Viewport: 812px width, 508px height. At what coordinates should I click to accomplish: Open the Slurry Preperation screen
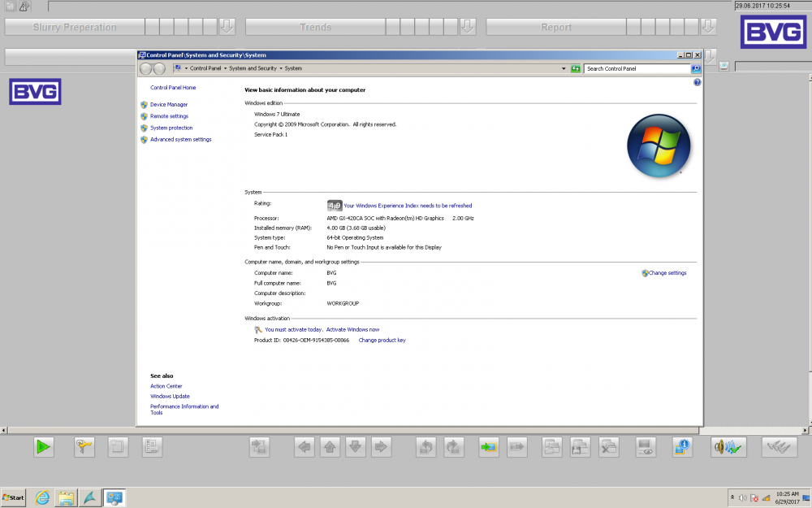tap(75, 27)
